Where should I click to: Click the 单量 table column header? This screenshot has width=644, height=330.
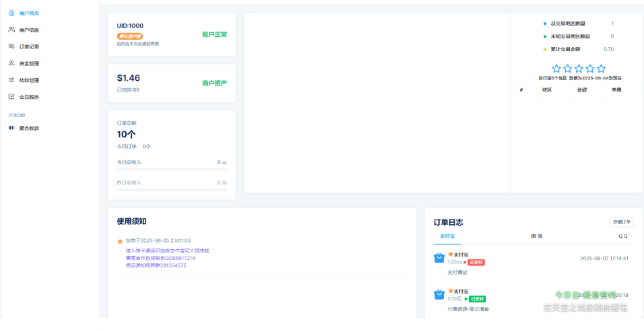pyautogui.click(x=616, y=90)
